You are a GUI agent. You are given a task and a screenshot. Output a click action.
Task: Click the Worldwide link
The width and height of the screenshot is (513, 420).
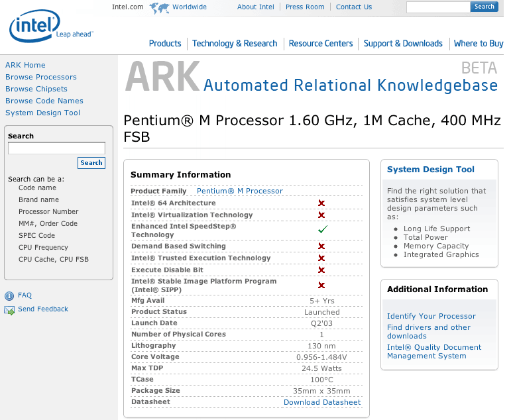[190, 7]
